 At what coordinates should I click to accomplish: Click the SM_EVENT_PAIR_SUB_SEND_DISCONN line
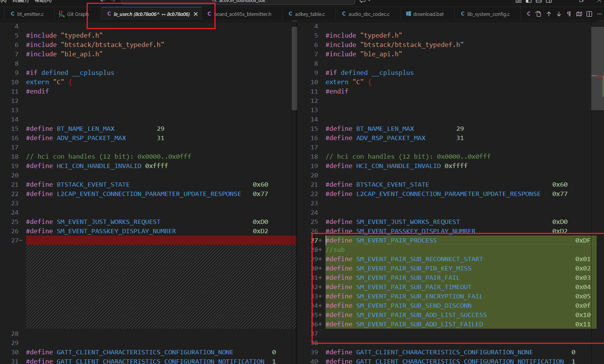click(x=414, y=306)
